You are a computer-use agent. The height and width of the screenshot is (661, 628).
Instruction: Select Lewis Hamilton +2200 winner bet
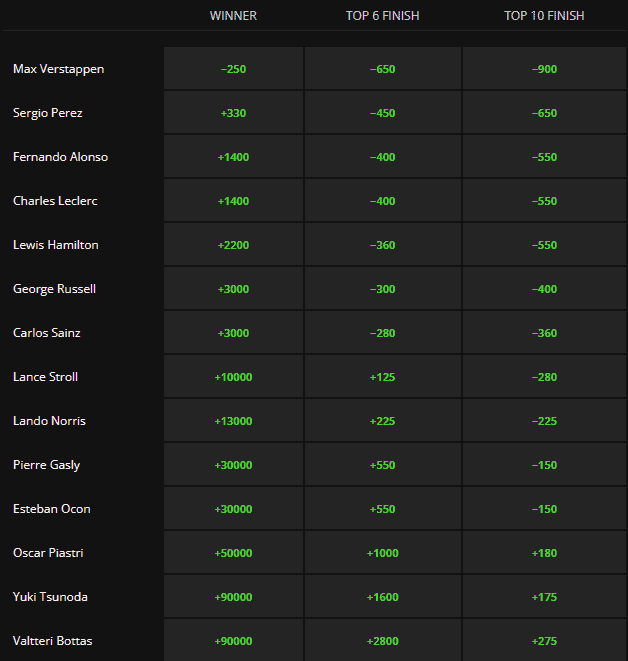click(233, 245)
